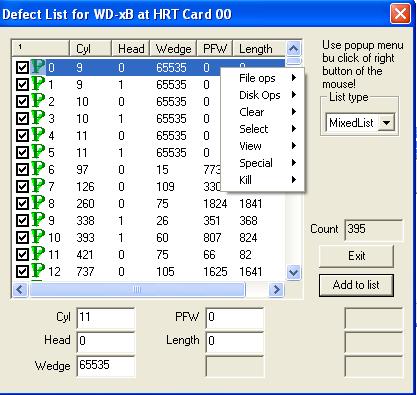The height and width of the screenshot is (395, 417).
Task: Click the horizontal scrollbar right arrow
Action: [276, 289]
